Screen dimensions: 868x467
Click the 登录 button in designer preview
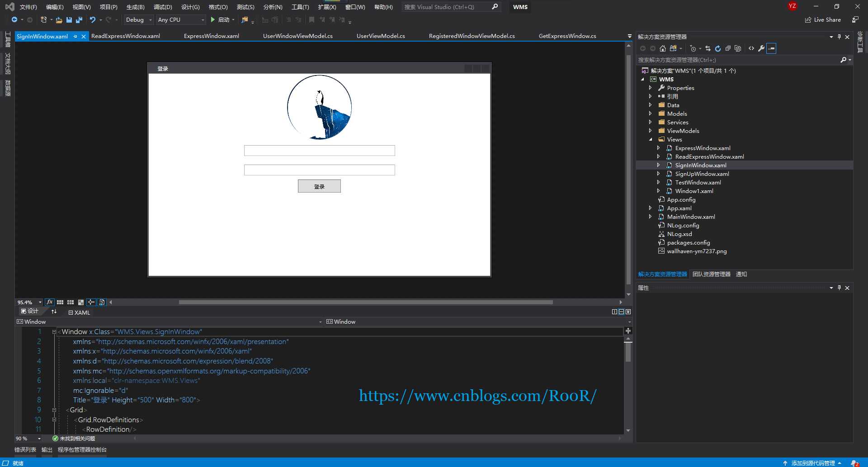coord(319,186)
